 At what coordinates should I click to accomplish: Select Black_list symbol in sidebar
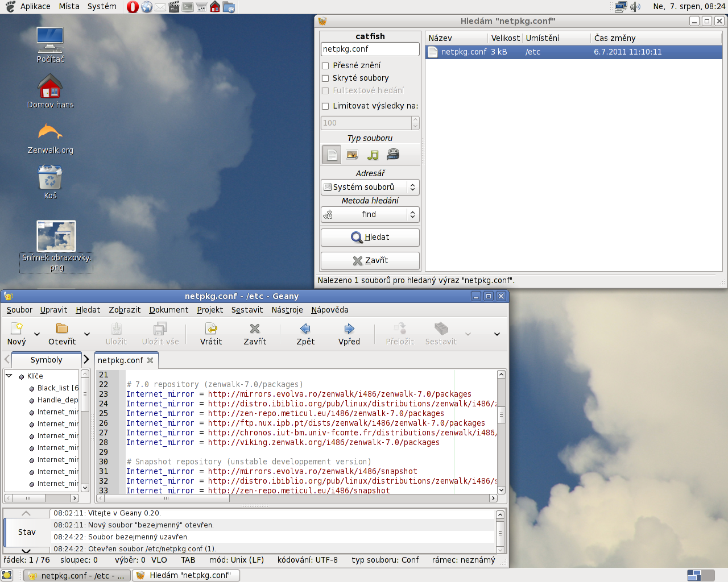tap(57, 388)
